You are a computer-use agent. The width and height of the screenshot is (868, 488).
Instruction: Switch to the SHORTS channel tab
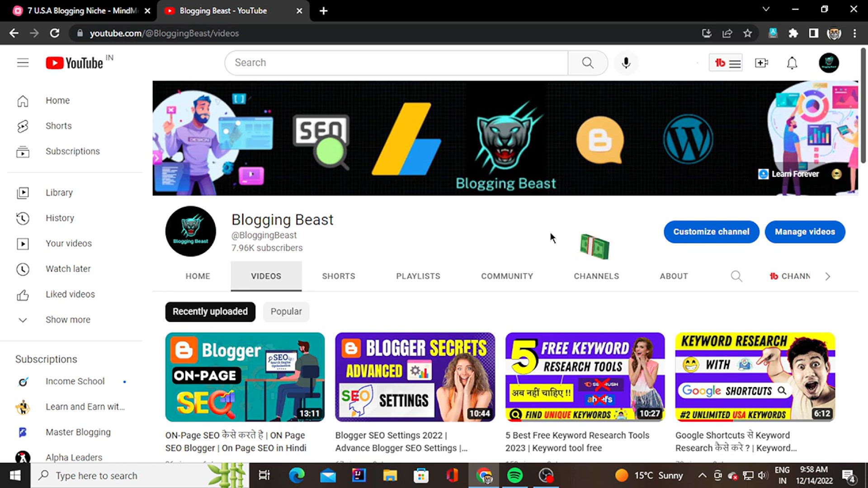coord(339,276)
